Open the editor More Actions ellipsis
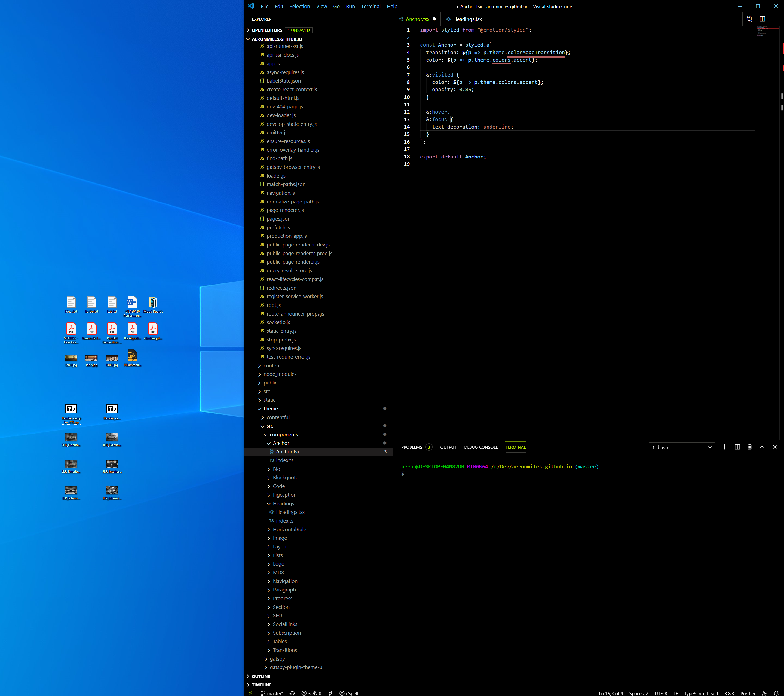 coord(774,19)
